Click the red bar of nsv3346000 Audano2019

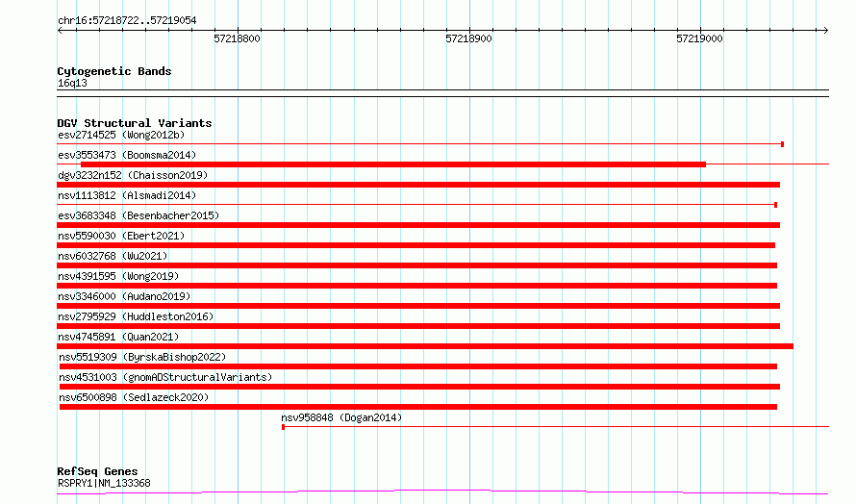click(x=418, y=306)
